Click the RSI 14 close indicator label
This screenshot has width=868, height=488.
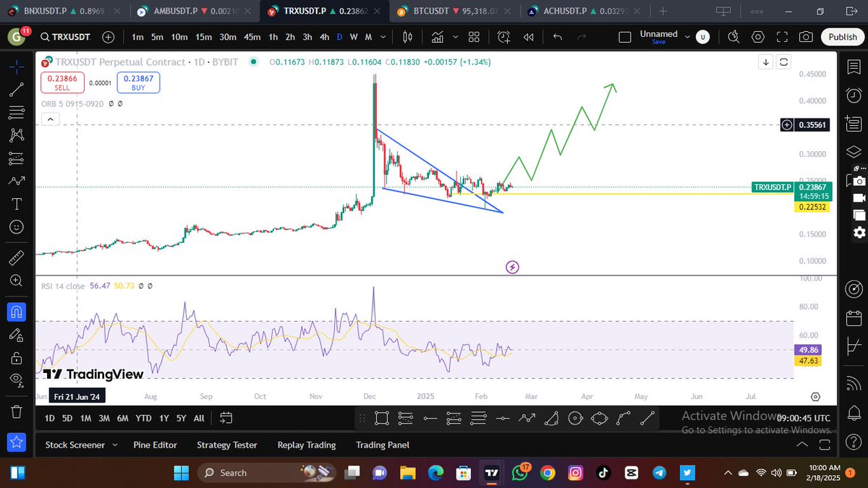tap(64, 286)
